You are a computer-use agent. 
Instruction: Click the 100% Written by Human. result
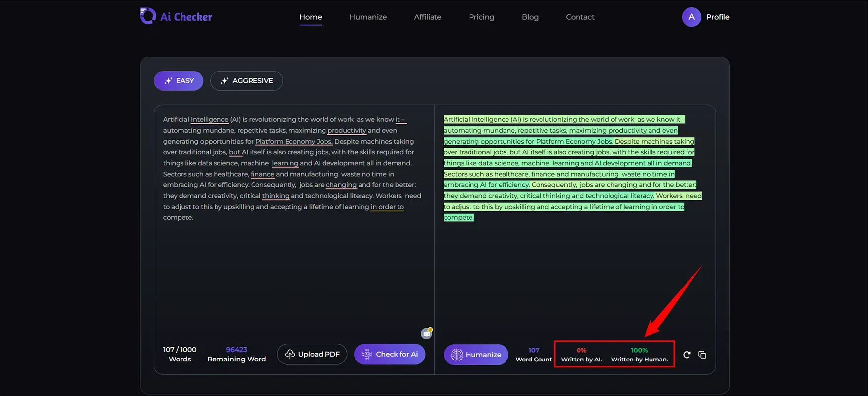click(639, 355)
